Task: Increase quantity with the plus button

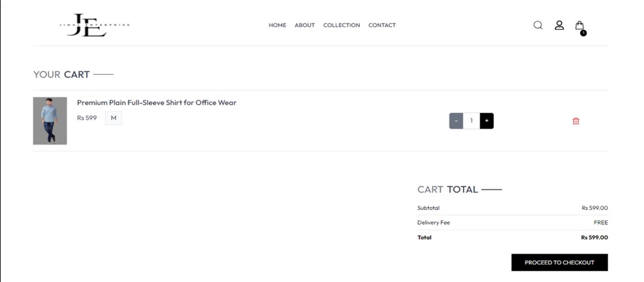Action: (x=487, y=121)
